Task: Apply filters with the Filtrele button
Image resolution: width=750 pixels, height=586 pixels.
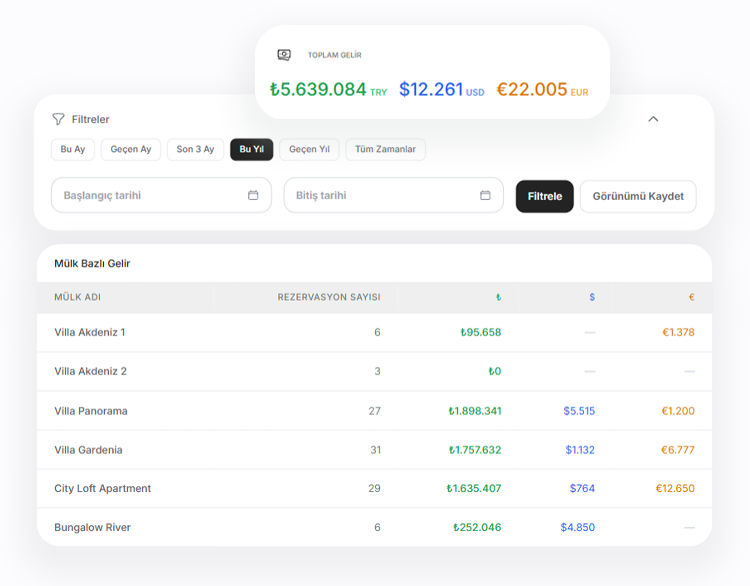Action: [x=544, y=196]
